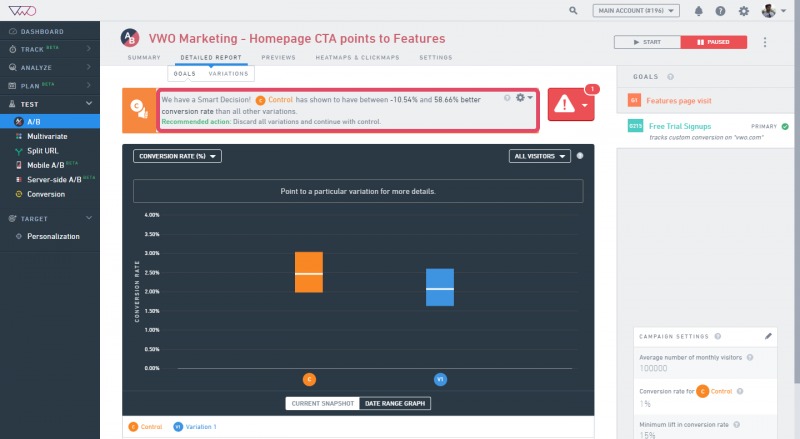Open the campaign Settings tab
The image size is (800, 439).
pyautogui.click(x=436, y=58)
